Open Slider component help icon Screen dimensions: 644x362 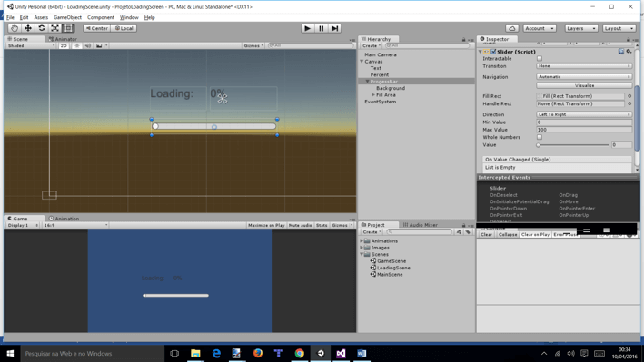tap(621, 52)
